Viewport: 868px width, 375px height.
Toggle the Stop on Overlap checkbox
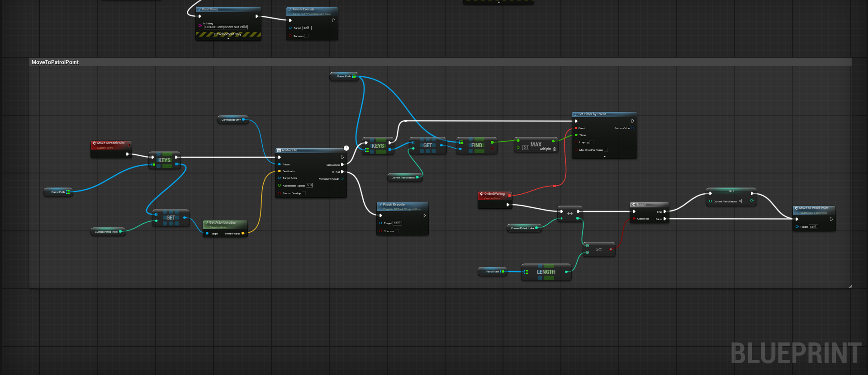304,193
